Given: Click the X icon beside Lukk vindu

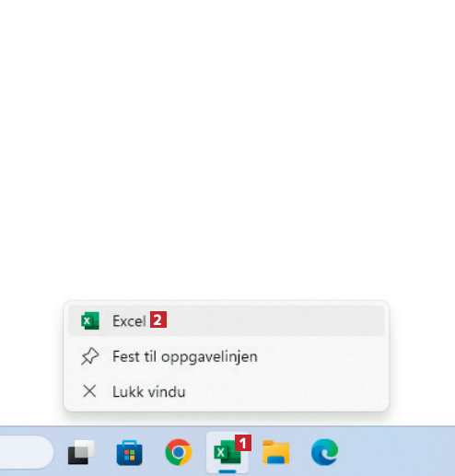Looking at the screenshot, I should click(x=89, y=391).
